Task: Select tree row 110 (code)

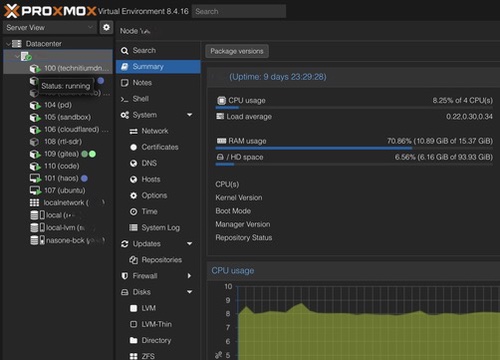Action: (58, 166)
